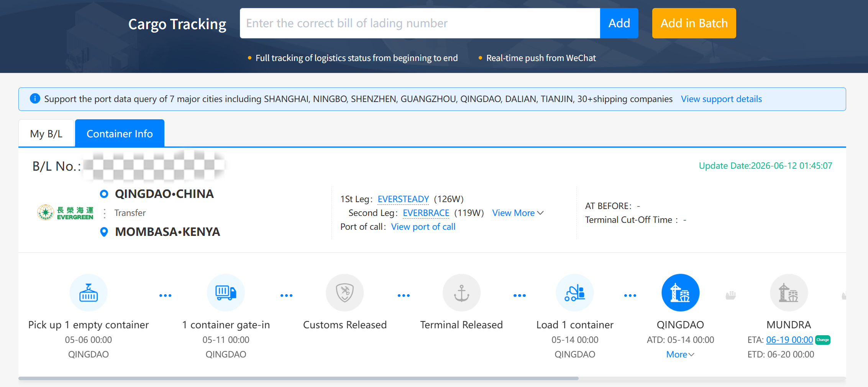Click the Add in Batch button
The width and height of the screenshot is (868, 387).
pos(694,23)
